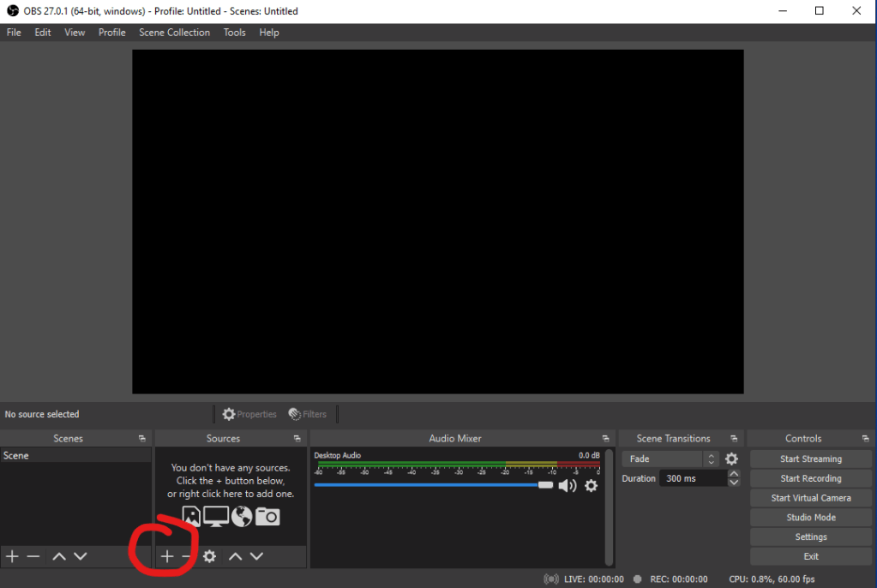This screenshot has height=588, width=877.
Task: Move source down in Sources panel
Action: tap(256, 556)
